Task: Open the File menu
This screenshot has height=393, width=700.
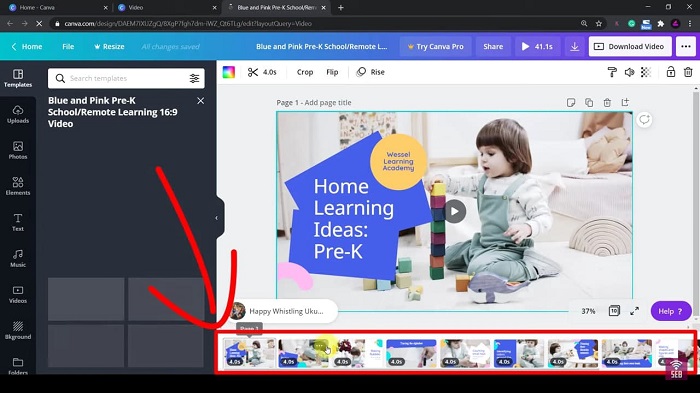Action: pos(68,46)
